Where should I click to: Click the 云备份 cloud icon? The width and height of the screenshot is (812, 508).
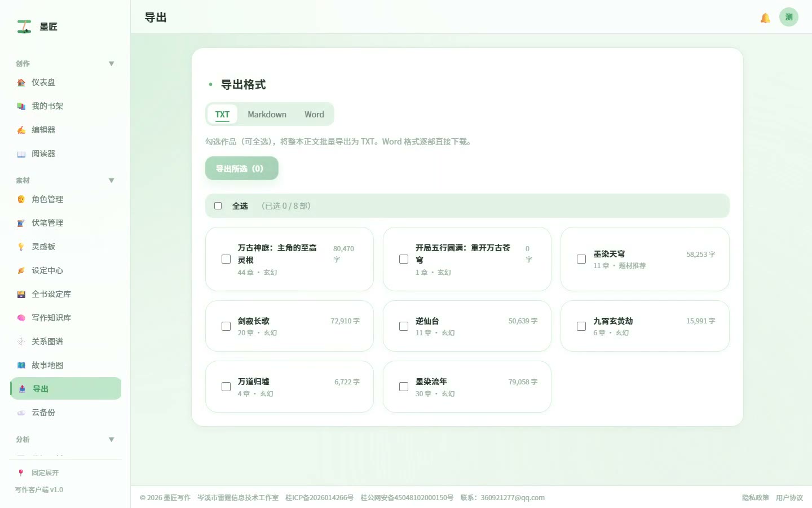pyautogui.click(x=21, y=413)
